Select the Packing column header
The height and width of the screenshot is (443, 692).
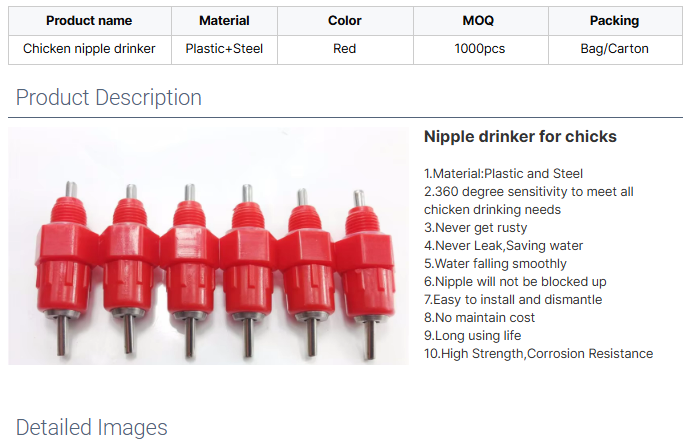(614, 21)
